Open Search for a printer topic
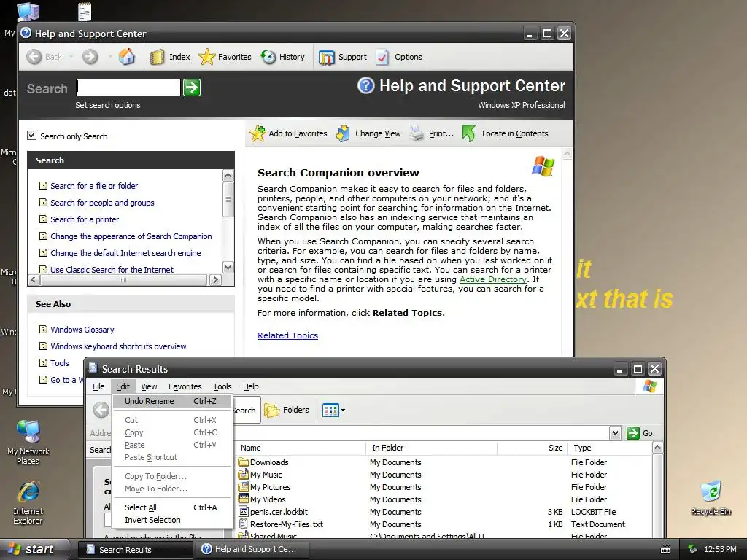The height and width of the screenshot is (560, 747). 85,219
